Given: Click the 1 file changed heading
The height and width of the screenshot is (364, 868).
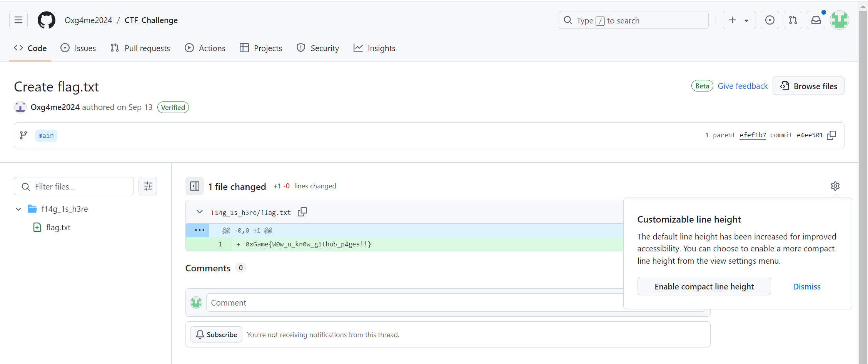Looking at the screenshot, I should [237, 186].
